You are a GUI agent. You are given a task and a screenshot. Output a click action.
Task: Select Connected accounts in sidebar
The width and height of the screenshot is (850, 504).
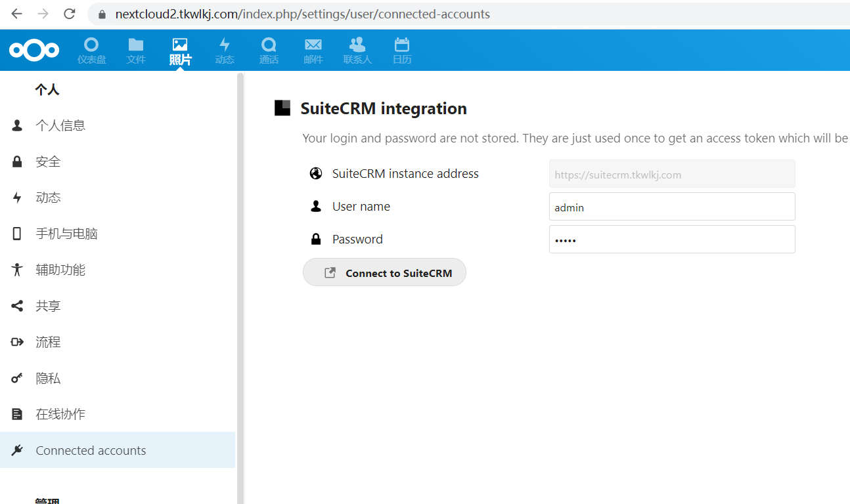118,450
